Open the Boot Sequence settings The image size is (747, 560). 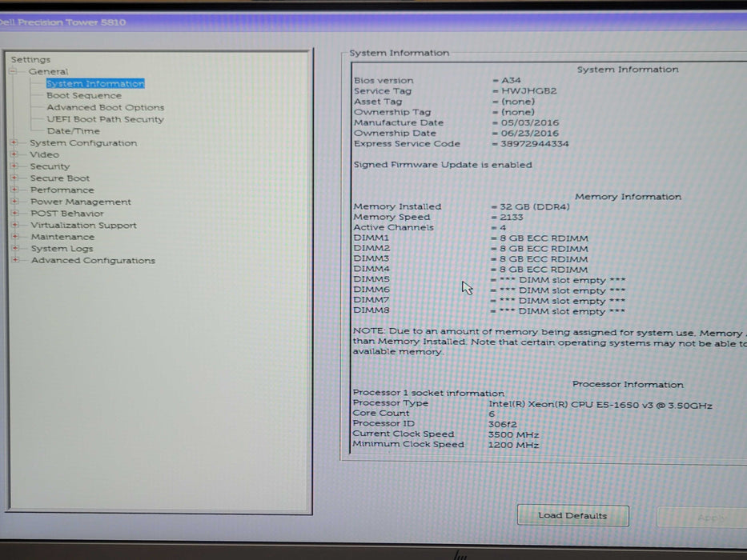point(83,96)
